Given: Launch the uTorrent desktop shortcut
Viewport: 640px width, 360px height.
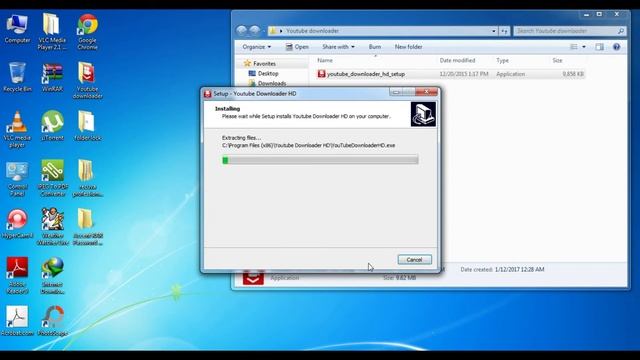Looking at the screenshot, I should coord(52,125).
